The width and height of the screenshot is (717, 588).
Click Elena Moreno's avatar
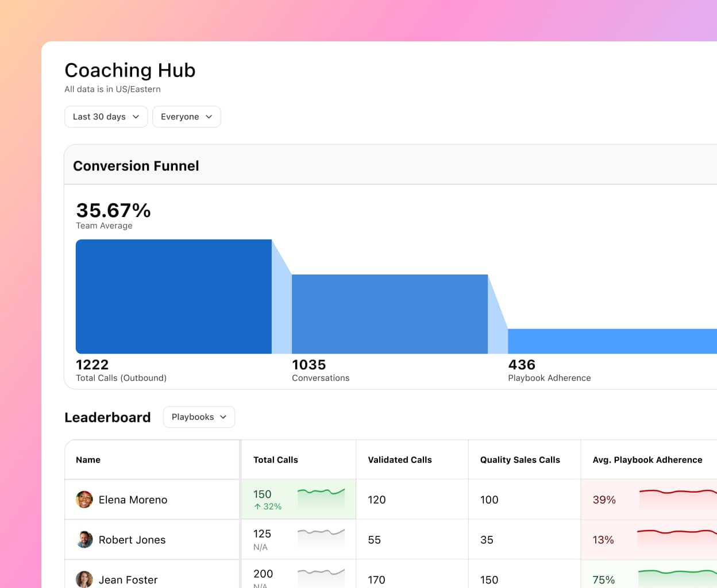pyautogui.click(x=84, y=500)
